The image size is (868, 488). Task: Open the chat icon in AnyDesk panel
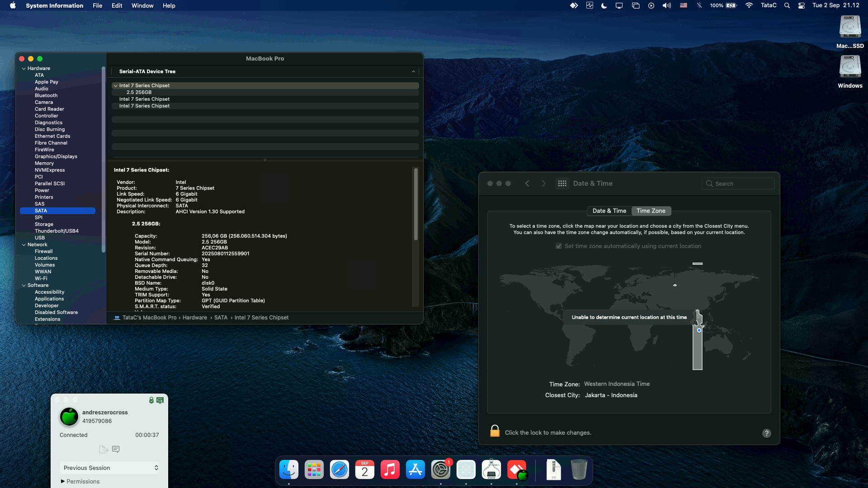pos(116,449)
